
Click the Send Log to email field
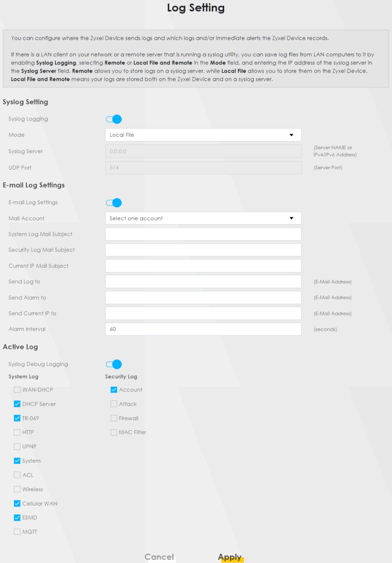[203, 281]
